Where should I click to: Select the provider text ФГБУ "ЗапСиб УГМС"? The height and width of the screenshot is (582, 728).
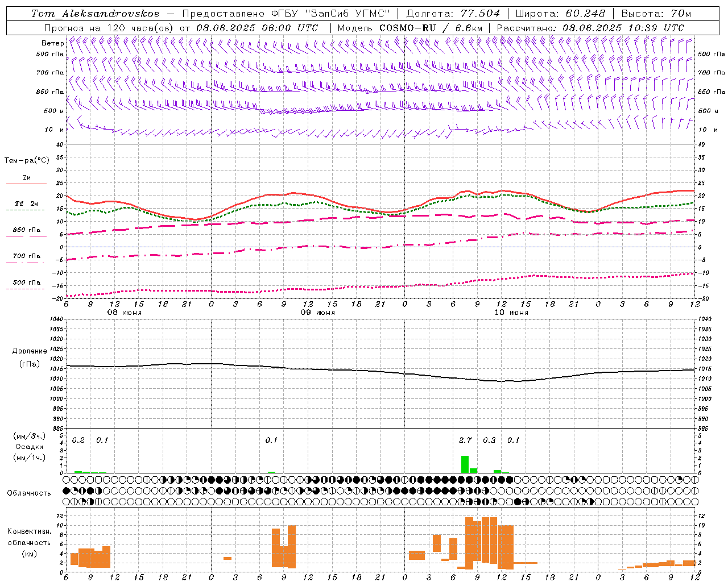pos(331,14)
